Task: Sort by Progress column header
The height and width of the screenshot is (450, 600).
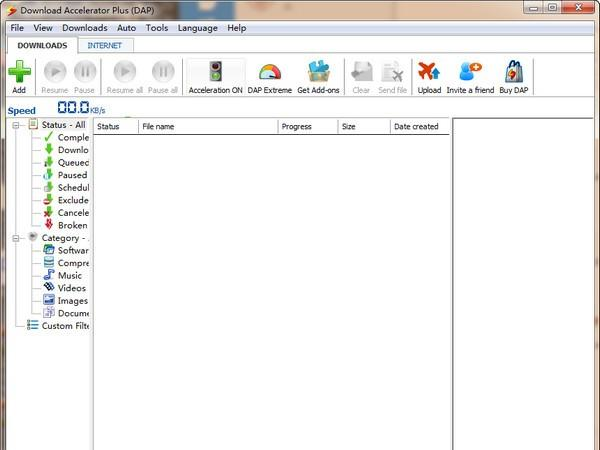Action: [x=308, y=126]
